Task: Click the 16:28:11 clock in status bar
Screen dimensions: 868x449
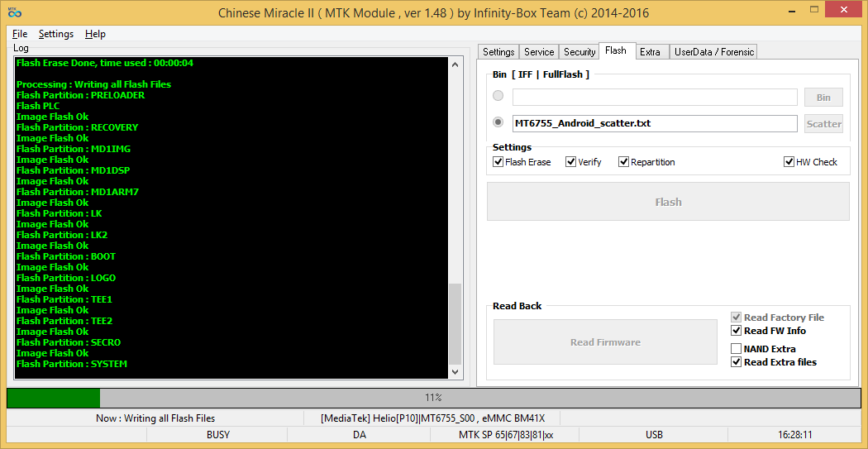Action: point(794,435)
